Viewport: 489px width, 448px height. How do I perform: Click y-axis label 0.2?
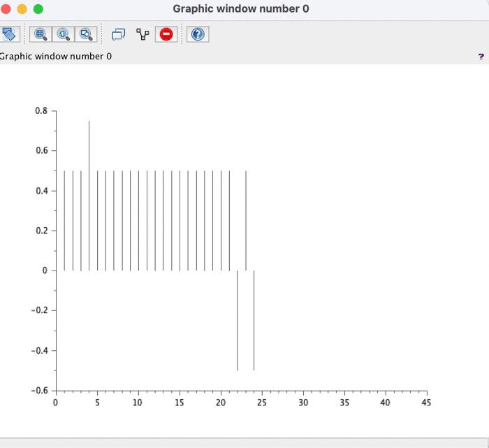point(41,231)
